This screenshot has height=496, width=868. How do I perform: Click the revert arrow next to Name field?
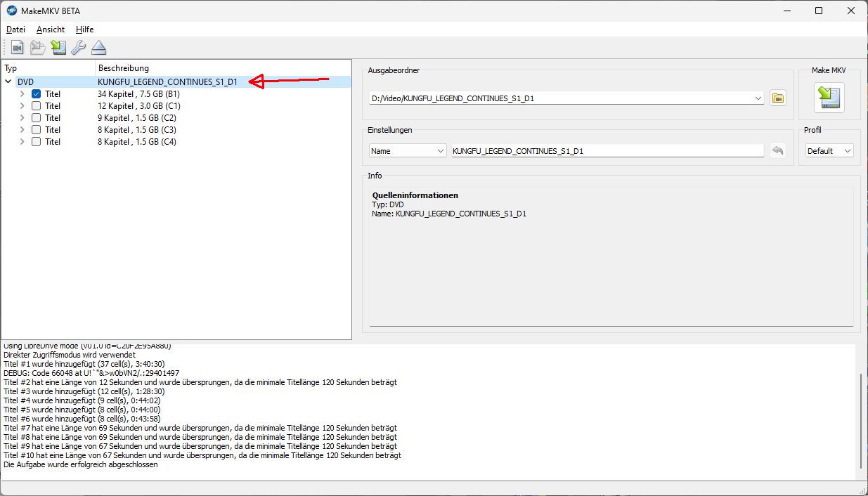(777, 151)
